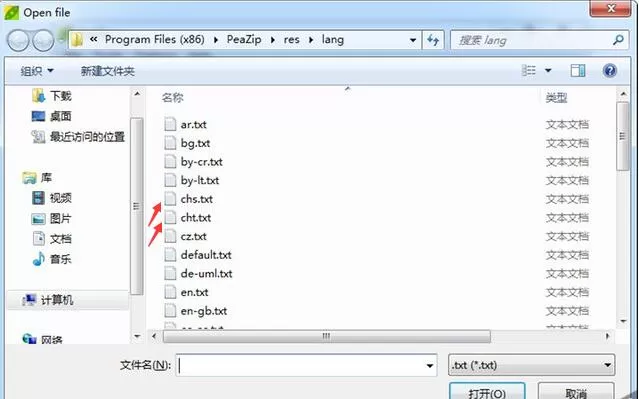Click the file icon of cz.txt
639x399 pixels.
pyautogui.click(x=170, y=236)
